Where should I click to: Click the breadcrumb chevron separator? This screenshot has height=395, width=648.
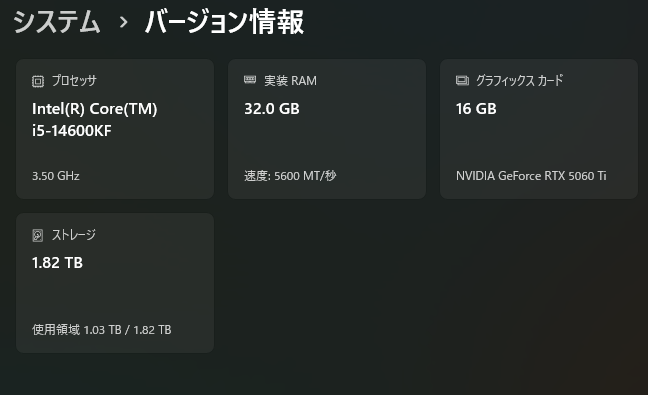coord(123,22)
